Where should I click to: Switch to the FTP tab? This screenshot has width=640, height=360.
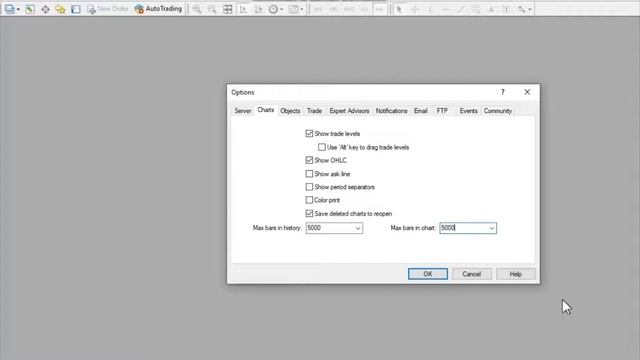click(442, 111)
